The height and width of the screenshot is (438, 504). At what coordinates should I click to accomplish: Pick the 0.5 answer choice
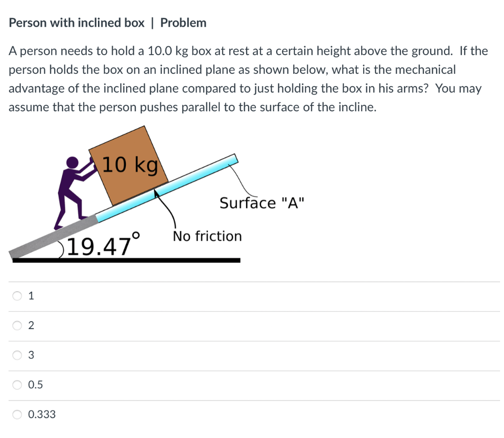click(34, 385)
